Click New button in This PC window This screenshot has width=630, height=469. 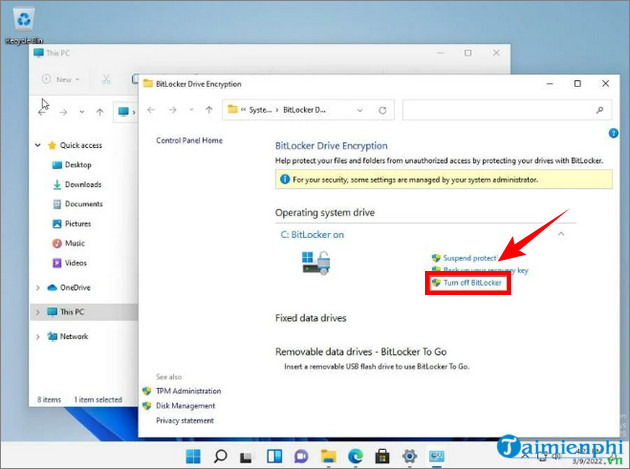61,80
